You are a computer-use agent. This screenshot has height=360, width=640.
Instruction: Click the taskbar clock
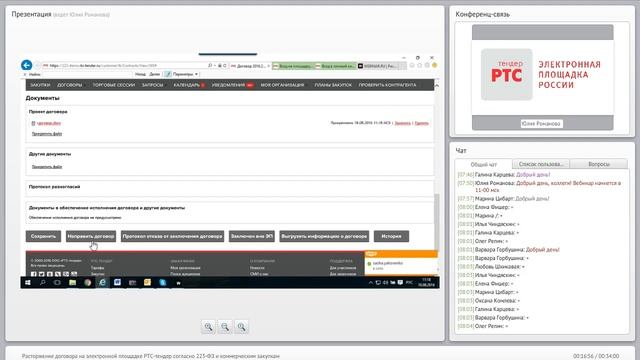point(426,282)
